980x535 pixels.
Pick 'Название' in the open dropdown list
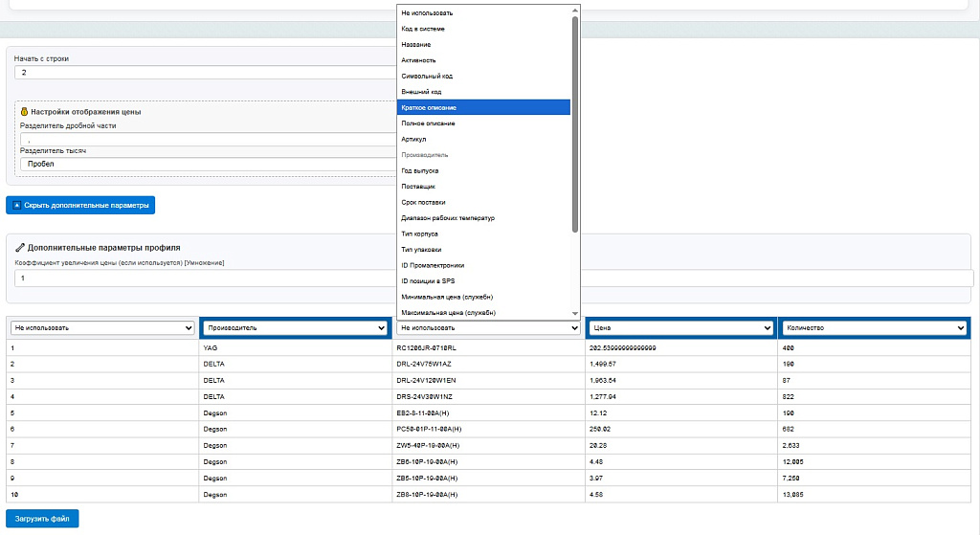coord(483,45)
